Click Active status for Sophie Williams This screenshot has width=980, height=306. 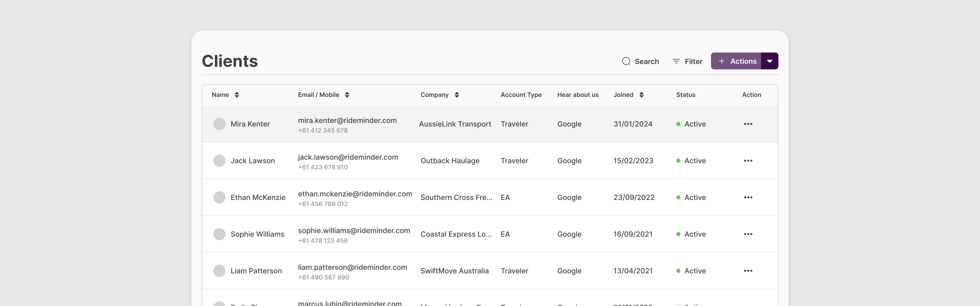694,234
